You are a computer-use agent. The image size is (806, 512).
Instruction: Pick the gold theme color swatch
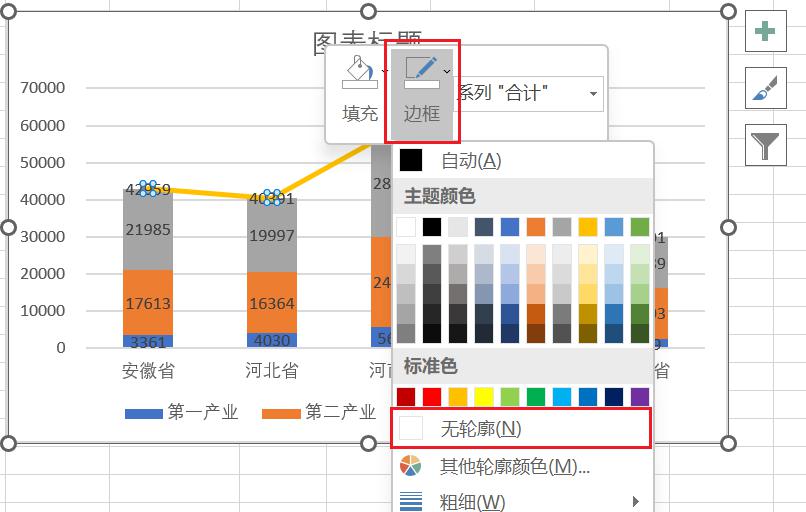588,227
